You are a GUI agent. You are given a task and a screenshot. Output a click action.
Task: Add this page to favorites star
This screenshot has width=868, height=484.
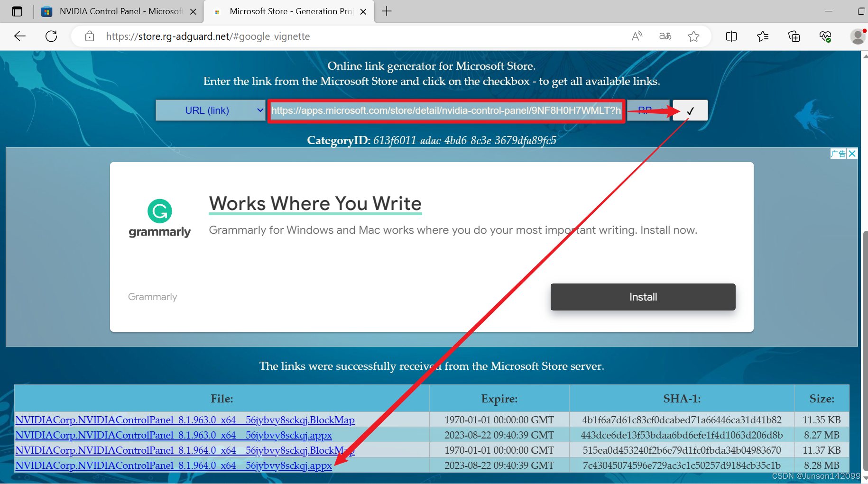coord(693,36)
